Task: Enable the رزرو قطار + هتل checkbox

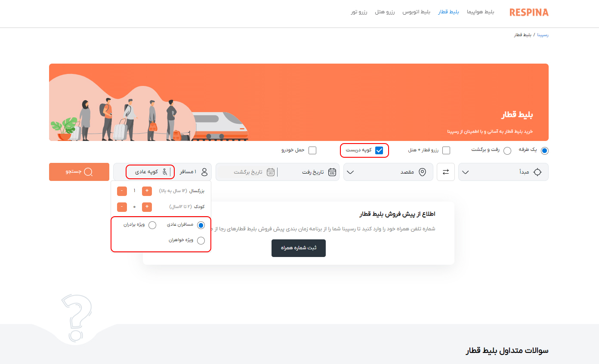Action: tap(446, 150)
